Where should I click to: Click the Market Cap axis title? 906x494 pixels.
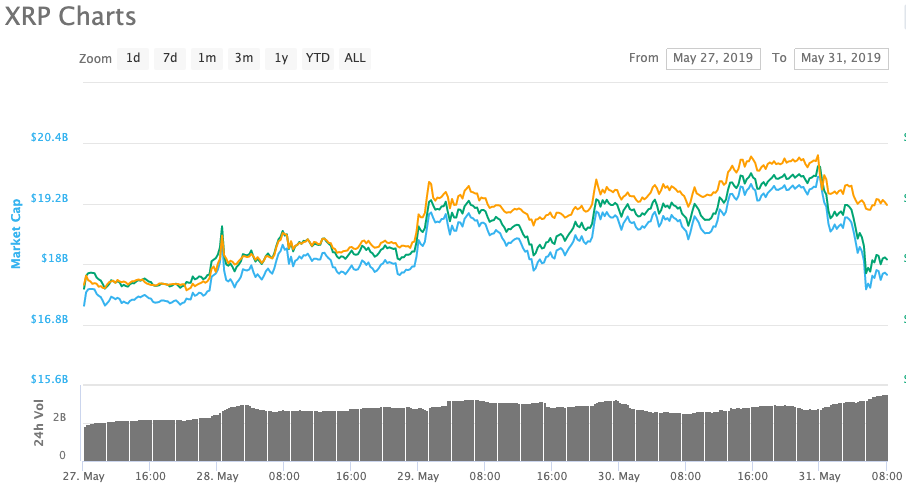16,233
